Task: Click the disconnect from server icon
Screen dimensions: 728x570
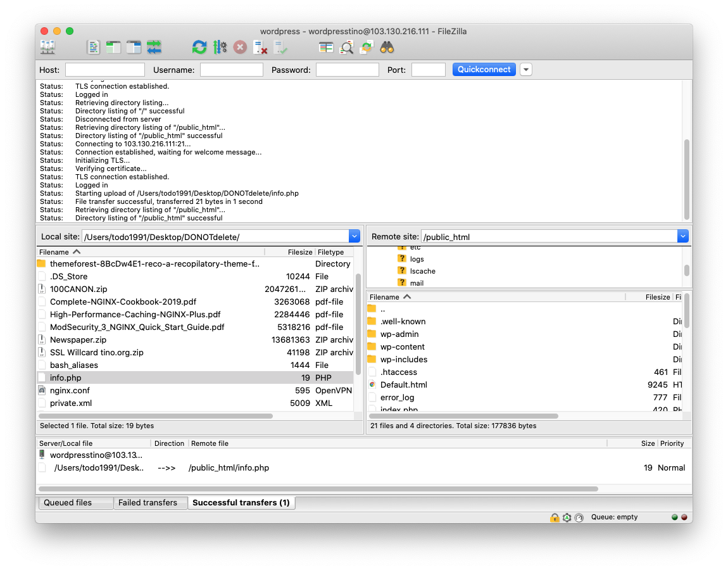Action: 260,47
